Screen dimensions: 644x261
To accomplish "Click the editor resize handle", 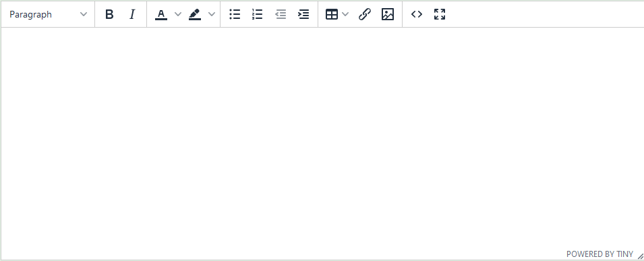I will (x=640, y=256).
